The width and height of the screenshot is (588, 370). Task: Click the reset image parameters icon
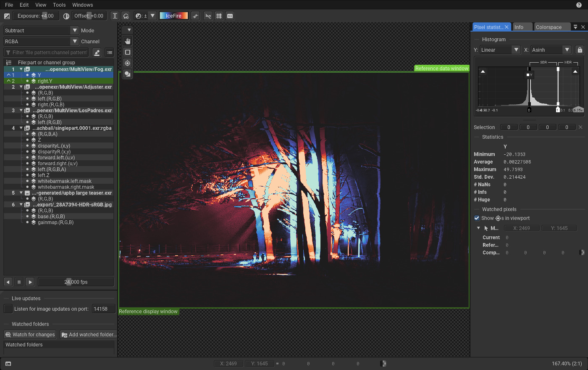126,16
